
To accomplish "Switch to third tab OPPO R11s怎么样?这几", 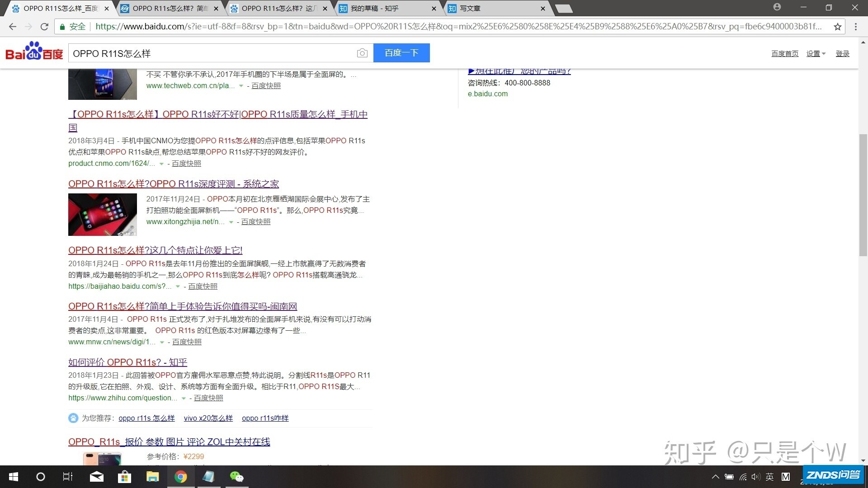I will pos(278,9).
